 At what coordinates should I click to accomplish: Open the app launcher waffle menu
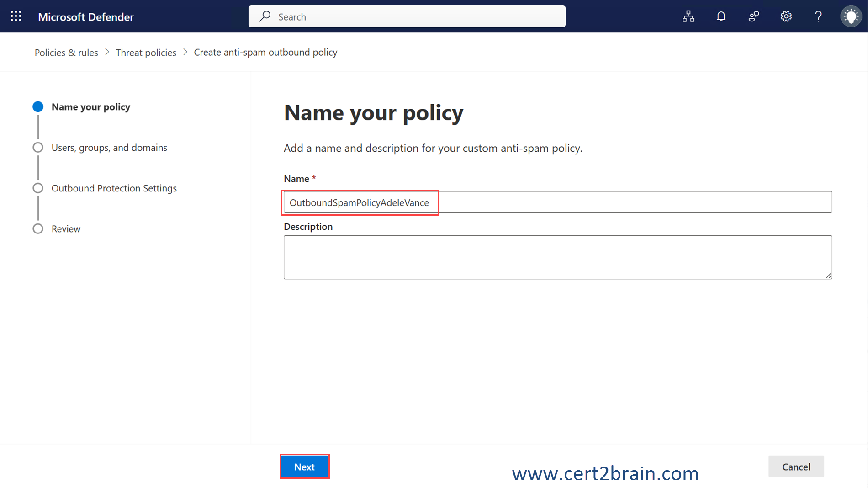[x=16, y=16]
